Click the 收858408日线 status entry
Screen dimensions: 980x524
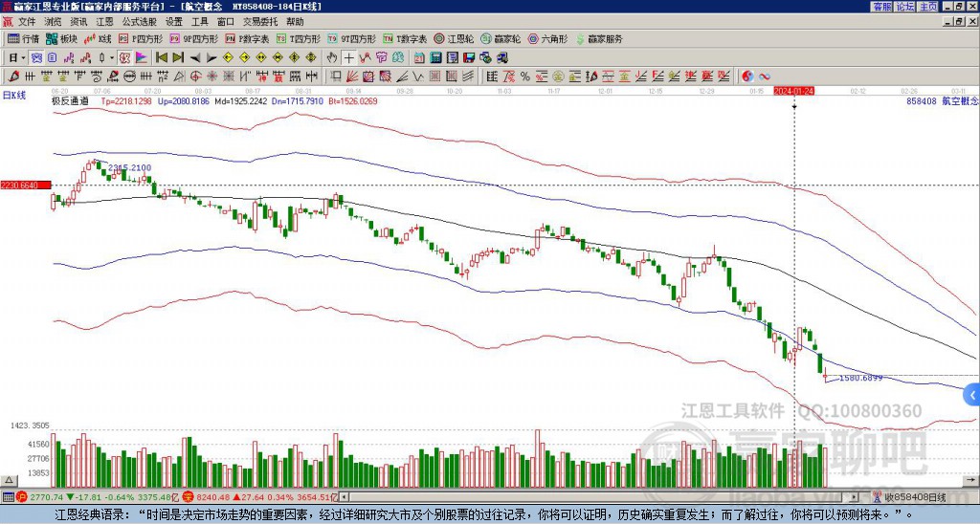(x=915, y=497)
